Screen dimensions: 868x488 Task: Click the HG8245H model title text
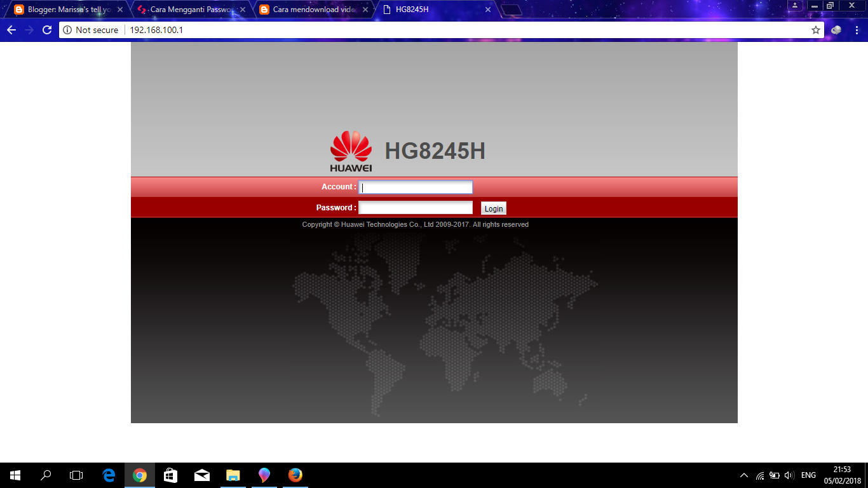click(435, 151)
